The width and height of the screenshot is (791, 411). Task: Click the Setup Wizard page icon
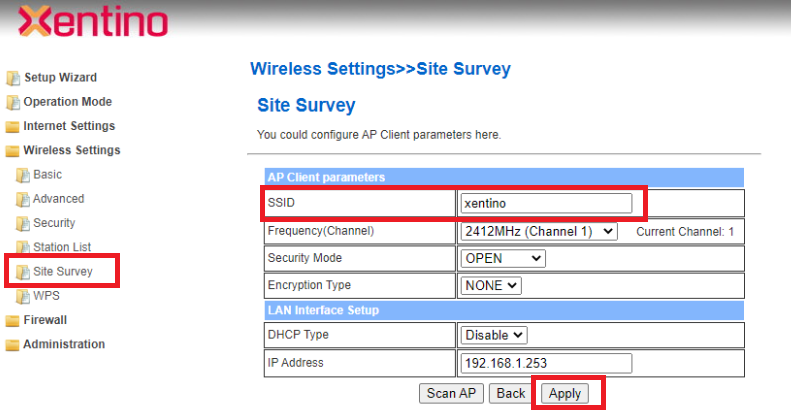pos(13,78)
